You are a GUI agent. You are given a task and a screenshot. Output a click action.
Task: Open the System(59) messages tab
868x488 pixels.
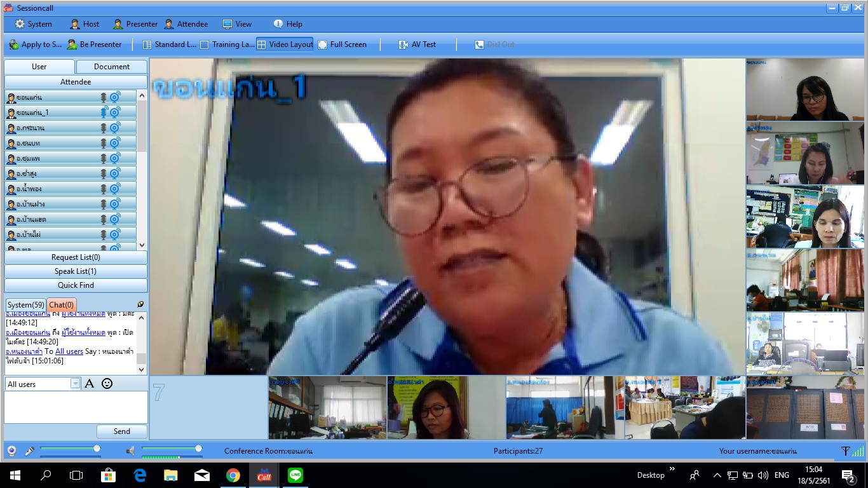pos(26,305)
